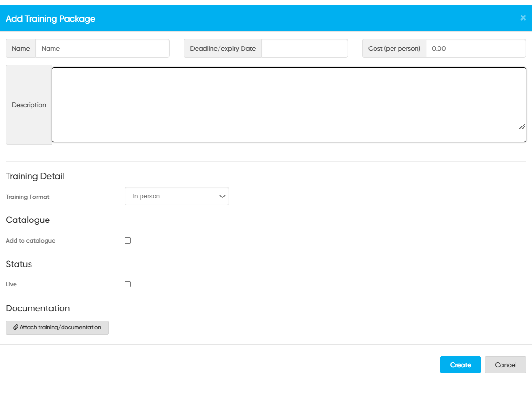
Task: Click Attach training/documentation
Action: [x=57, y=327]
